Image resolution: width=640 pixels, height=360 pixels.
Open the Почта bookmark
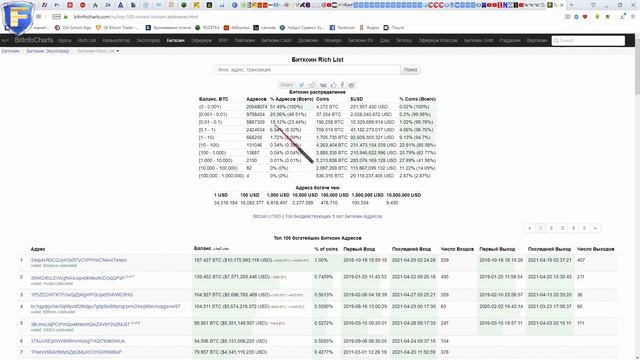tap(393, 28)
